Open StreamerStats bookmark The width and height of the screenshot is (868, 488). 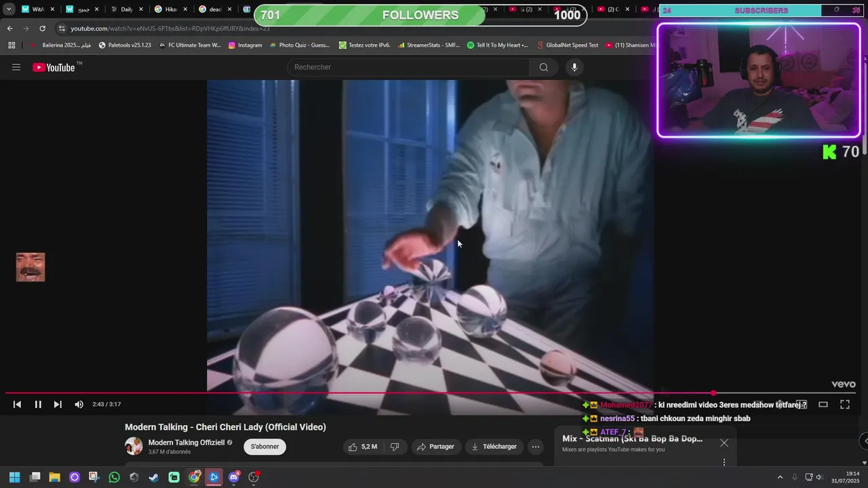(429, 45)
